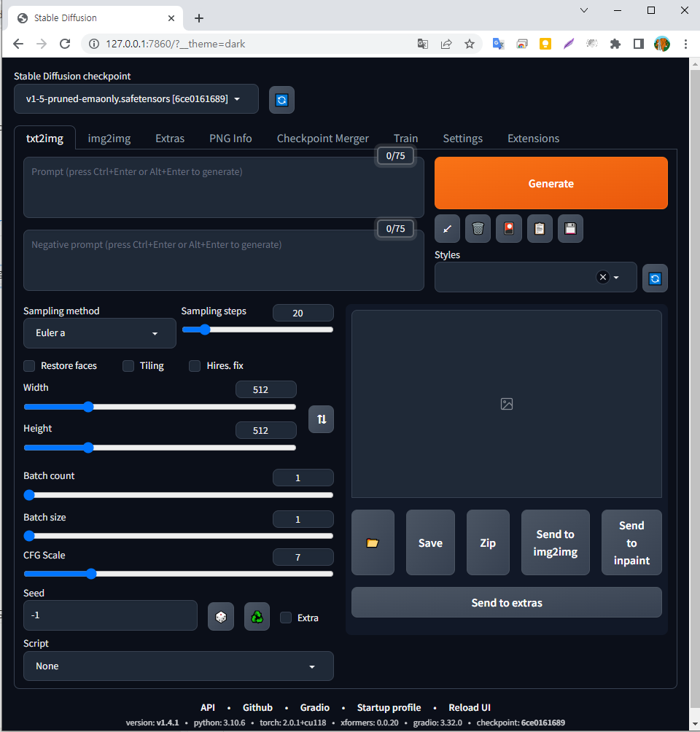Screen dimensions: 700x732
Task: Open the output images folder icon
Action: pyautogui.click(x=373, y=542)
